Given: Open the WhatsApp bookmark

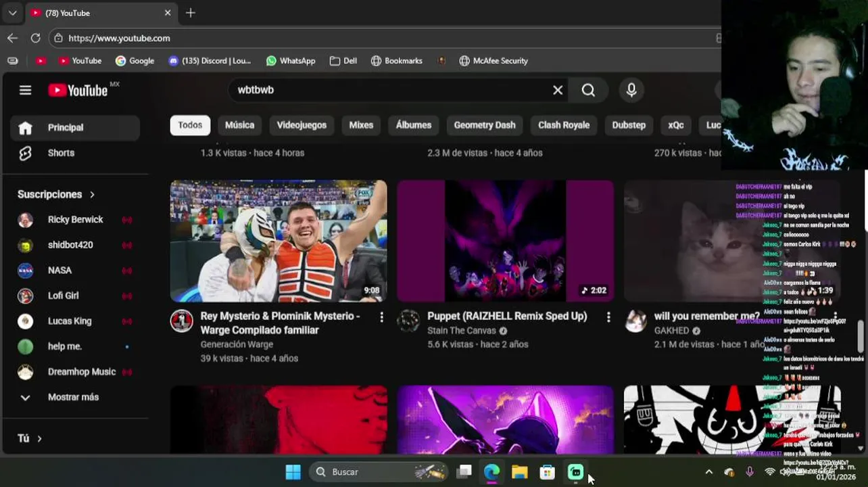Looking at the screenshot, I should pyautogui.click(x=291, y=61).
